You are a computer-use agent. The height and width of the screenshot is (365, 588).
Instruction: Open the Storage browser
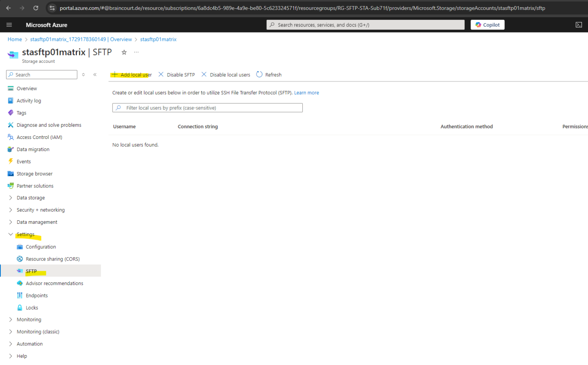point(34,173)
